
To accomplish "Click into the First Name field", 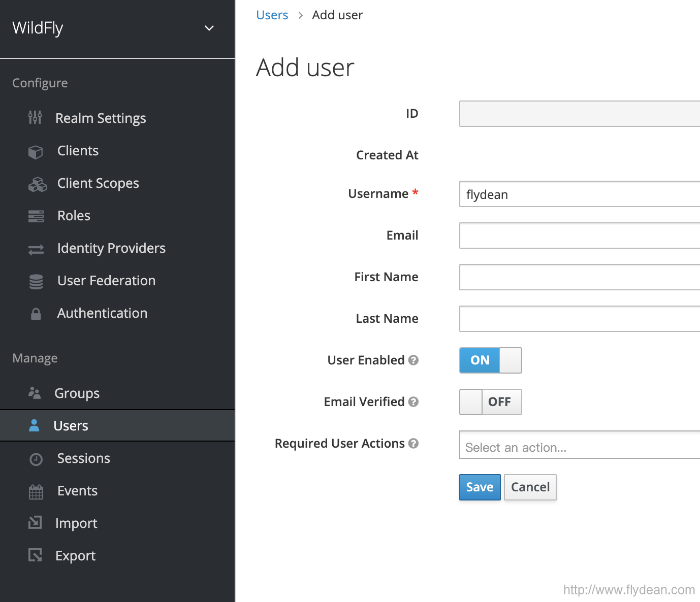I will [580, 277].
